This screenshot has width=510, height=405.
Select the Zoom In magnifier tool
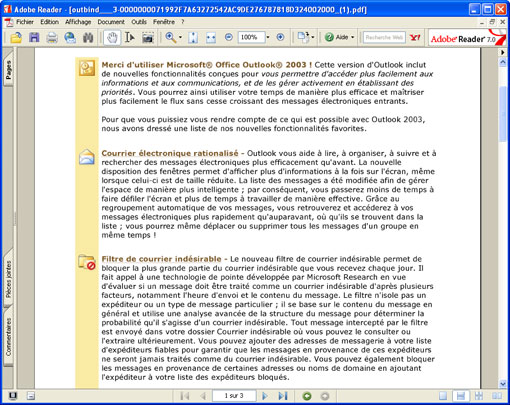(171, 37)
